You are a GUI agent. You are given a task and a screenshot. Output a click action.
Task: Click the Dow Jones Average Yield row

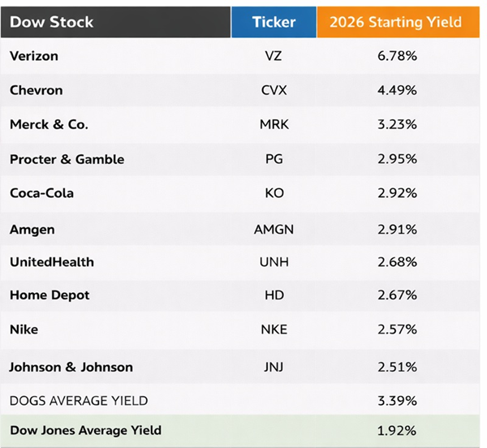85,430
